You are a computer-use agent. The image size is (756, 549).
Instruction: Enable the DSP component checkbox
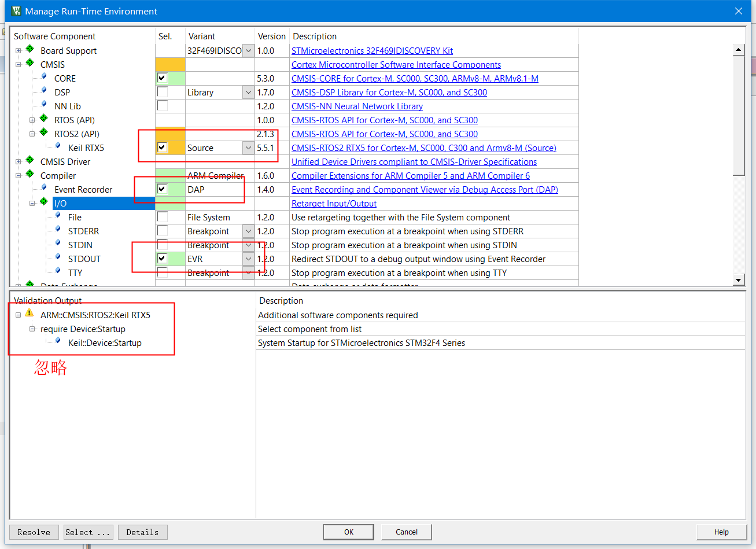pos(162,92)
